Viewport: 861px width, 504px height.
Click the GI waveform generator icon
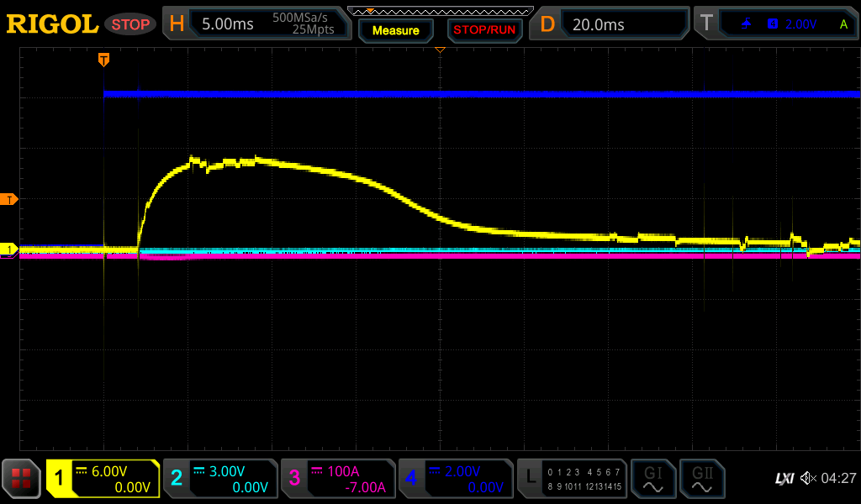pos(652,479)
